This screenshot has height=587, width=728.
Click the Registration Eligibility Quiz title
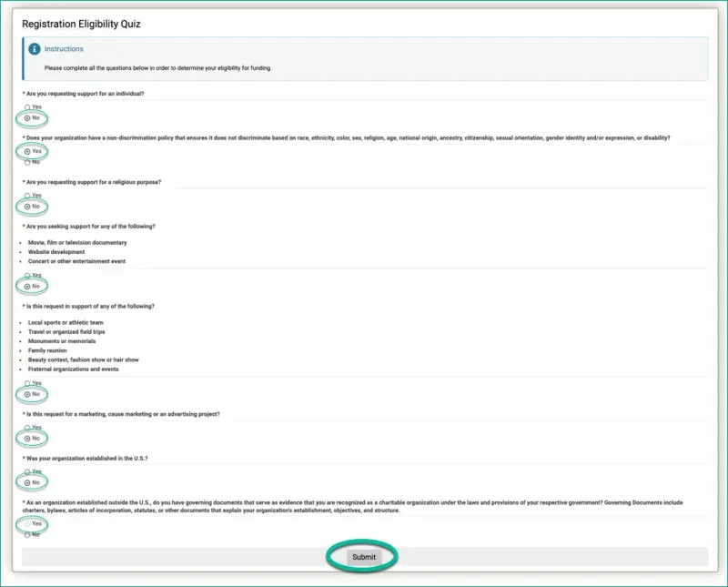(x=81, y=24)
